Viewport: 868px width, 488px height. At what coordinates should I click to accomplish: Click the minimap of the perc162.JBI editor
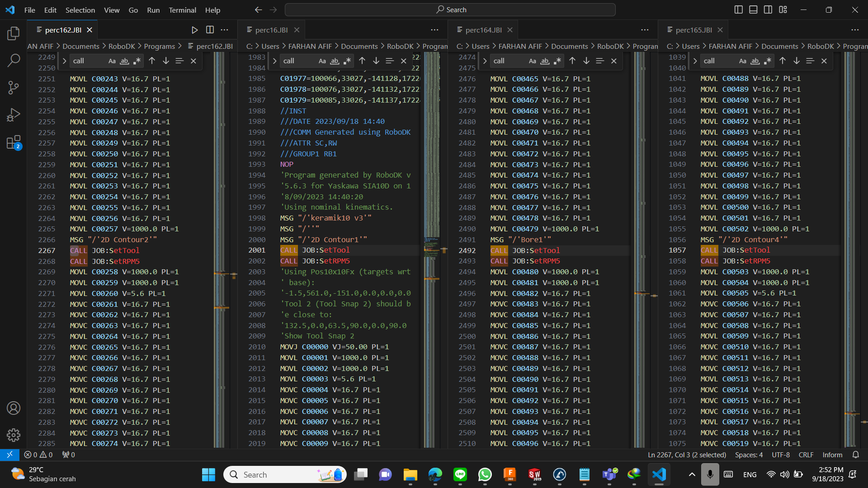tap(219, 181)
